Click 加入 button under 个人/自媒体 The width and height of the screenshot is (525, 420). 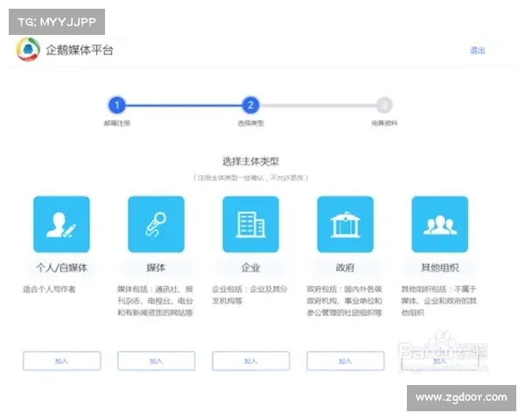pos(61,360)
